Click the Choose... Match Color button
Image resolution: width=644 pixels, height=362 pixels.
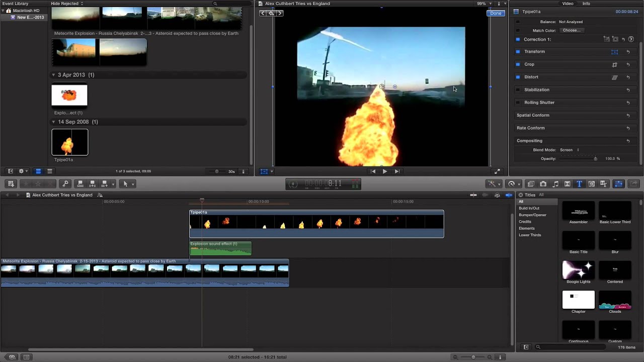pyautogui.click(x=572, y=31)
